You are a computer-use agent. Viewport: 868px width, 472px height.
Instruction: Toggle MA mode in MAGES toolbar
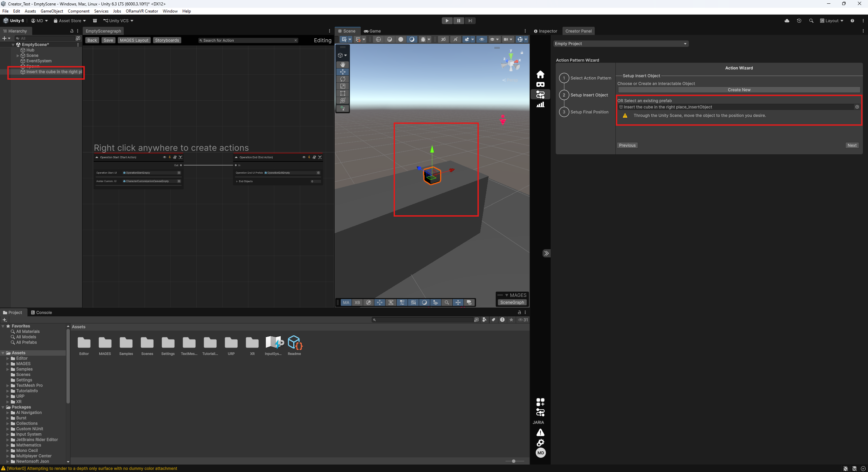point(346,302)
